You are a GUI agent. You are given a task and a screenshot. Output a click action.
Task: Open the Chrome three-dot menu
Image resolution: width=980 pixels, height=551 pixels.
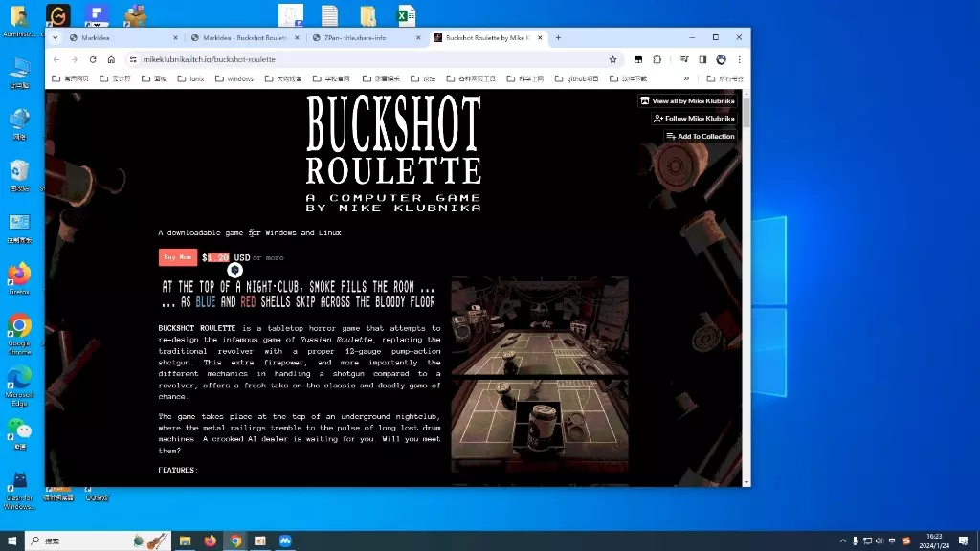pyautogui.click(x=740, y=59)
